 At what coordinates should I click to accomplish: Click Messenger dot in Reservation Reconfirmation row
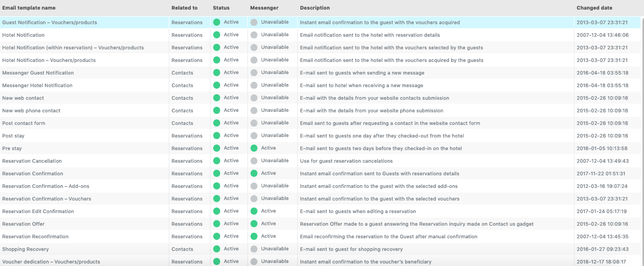click(x=254, y=236)
